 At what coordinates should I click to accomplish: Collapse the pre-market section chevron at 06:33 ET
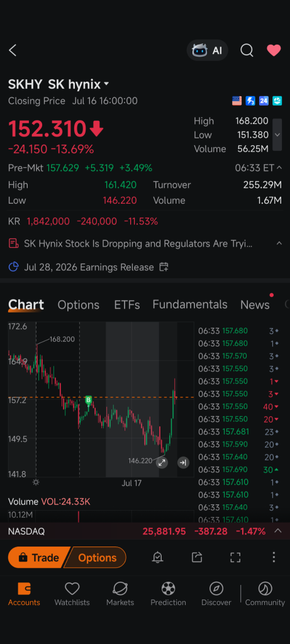pos(279,167)
